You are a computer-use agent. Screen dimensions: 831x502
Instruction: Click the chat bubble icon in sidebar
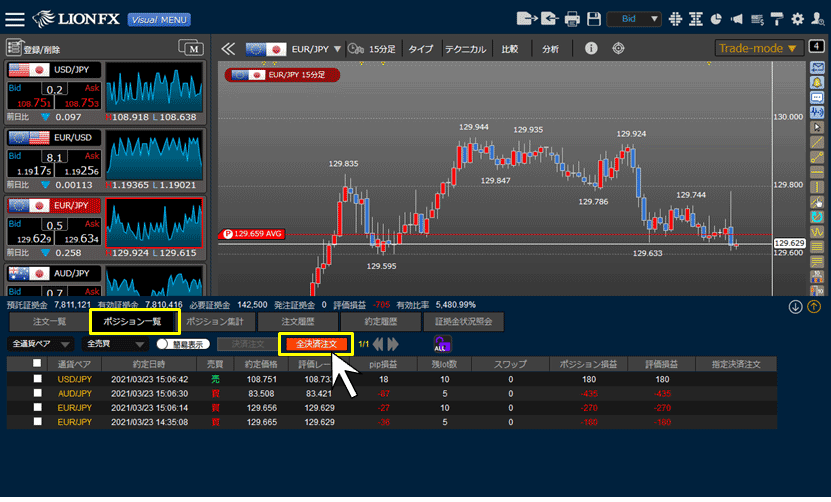[817, 98]
